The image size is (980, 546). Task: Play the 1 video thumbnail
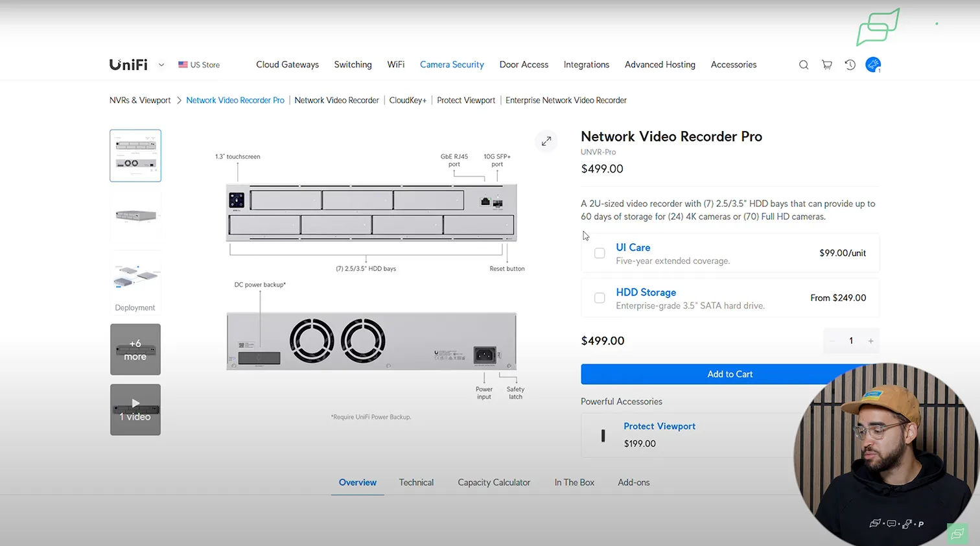pyautogui.click(x=135, y=410)
